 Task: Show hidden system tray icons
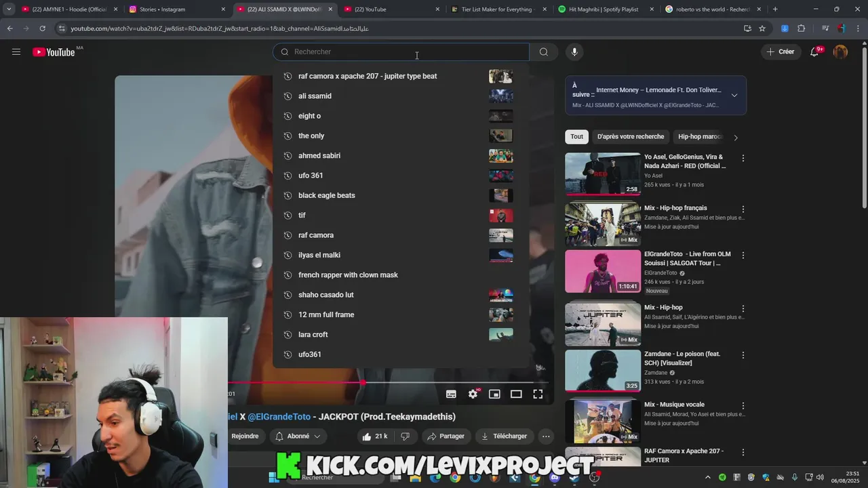(x=707, y=477)
